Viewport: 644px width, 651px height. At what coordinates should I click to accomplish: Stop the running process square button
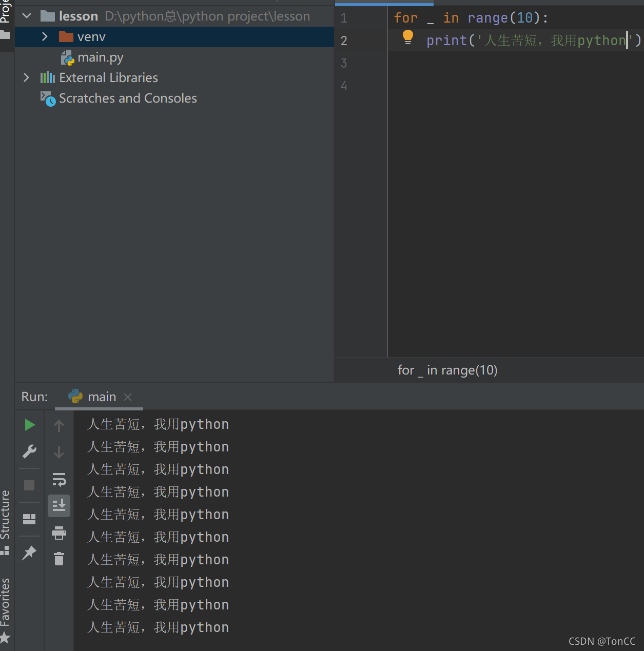click(x=29, y=485)
